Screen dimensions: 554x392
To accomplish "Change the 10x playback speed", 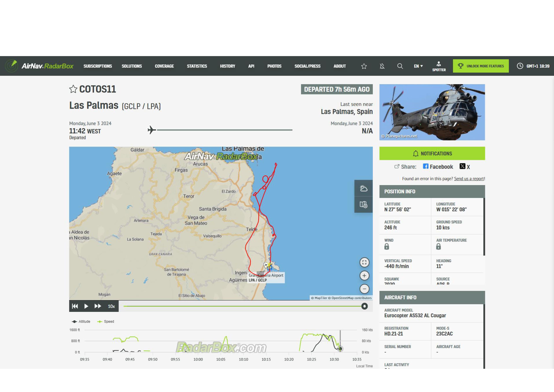I will coord(111,306).
